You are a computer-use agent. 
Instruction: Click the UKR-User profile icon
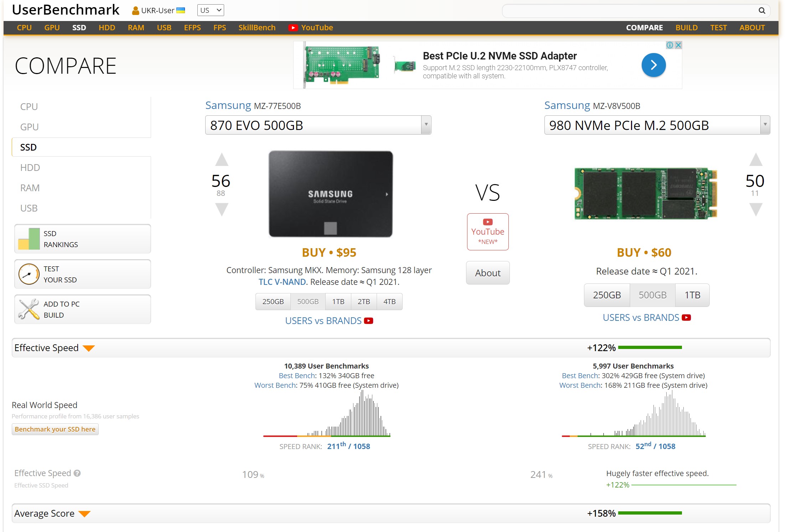coord(135,11)
